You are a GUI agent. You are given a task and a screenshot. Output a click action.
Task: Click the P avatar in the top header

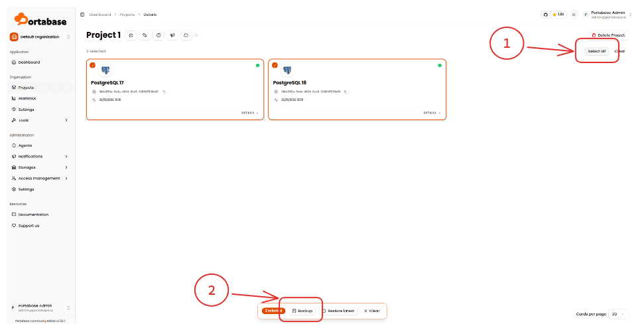[x=586, y=15]
